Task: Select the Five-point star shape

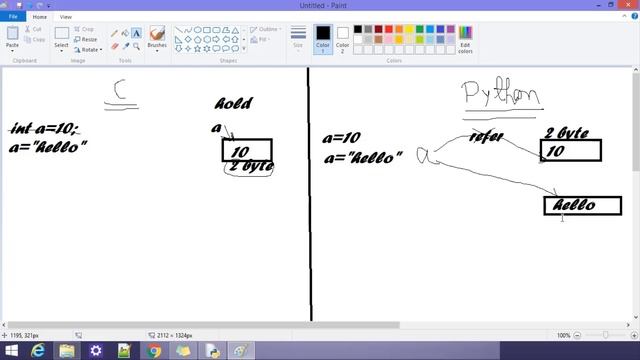Action: 198,49
